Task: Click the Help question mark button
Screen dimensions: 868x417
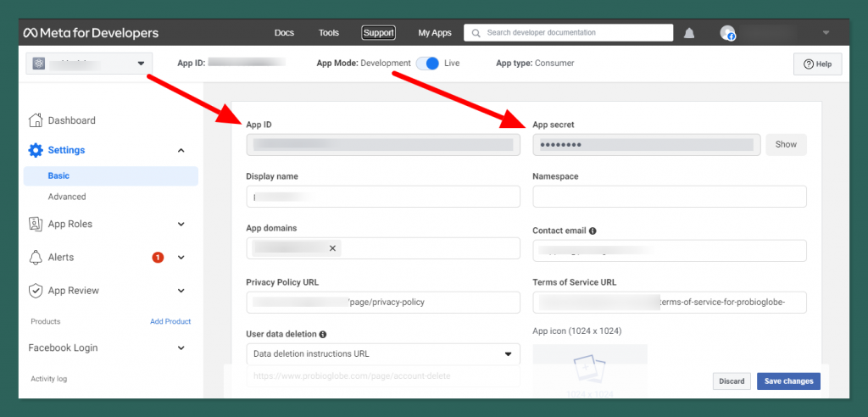Action: coord(818,64)
